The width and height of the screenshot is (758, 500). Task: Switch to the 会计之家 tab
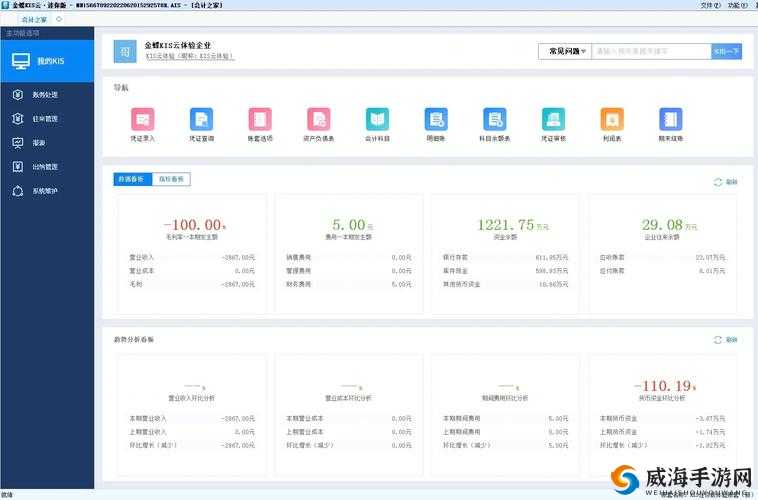34,20
